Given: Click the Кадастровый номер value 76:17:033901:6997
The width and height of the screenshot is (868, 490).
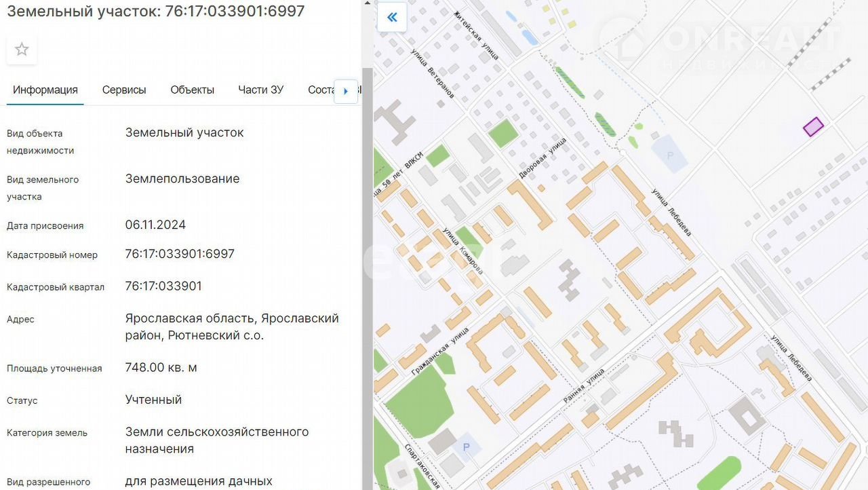Looking at the screenshot, I should (180, 254).
